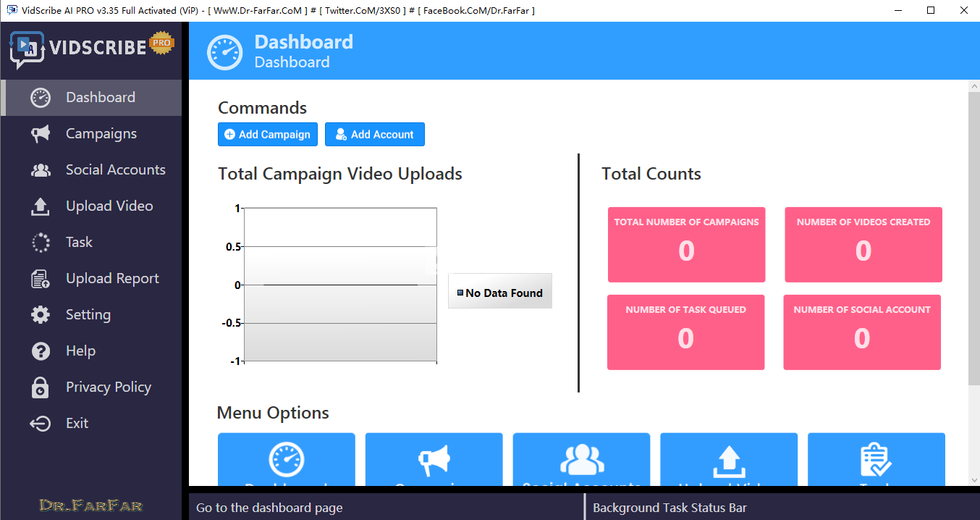This screenshot has width=980, height=520.
Task: Select the Number of Task Queued card
Action: pyautogui.click(x=686, y=332)
